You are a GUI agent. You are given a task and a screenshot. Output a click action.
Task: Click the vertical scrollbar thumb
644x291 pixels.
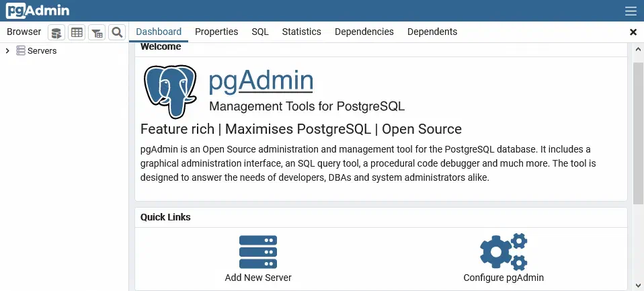[639, 133]
